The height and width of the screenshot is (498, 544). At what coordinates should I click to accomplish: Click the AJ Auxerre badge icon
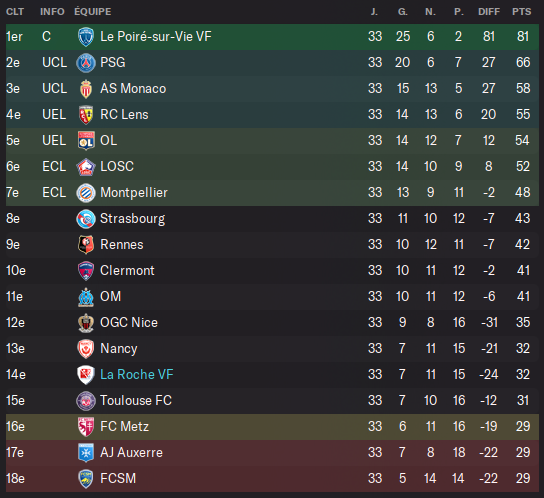(86, 453)
